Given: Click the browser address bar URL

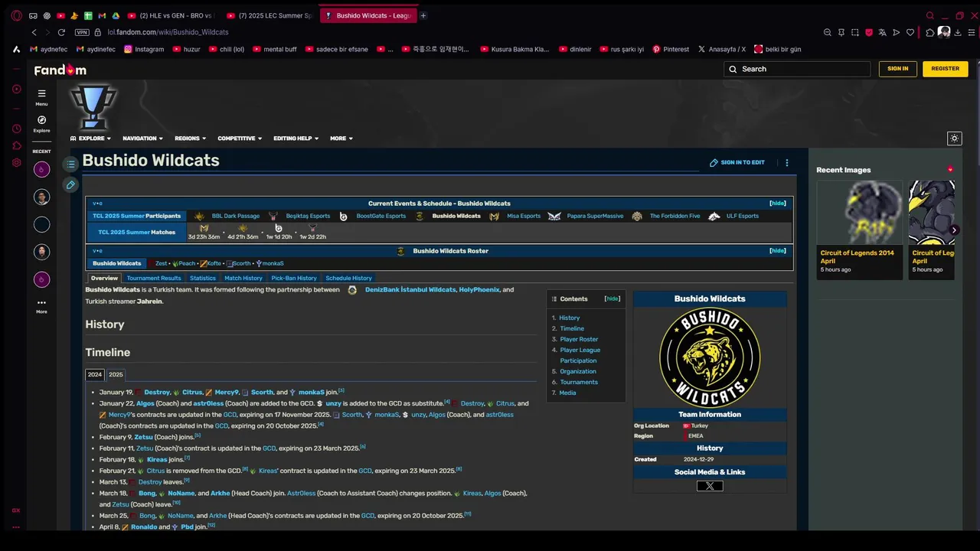Looking at the screenshot, I should point(168,32).
